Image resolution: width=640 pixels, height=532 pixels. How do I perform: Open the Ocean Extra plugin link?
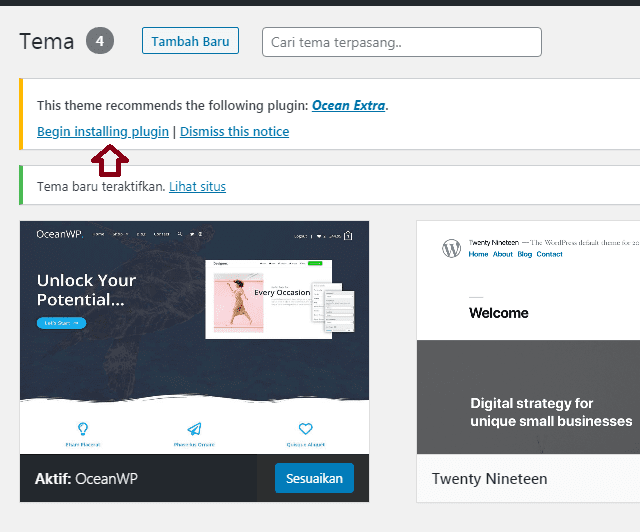click(x=348, y=105)
